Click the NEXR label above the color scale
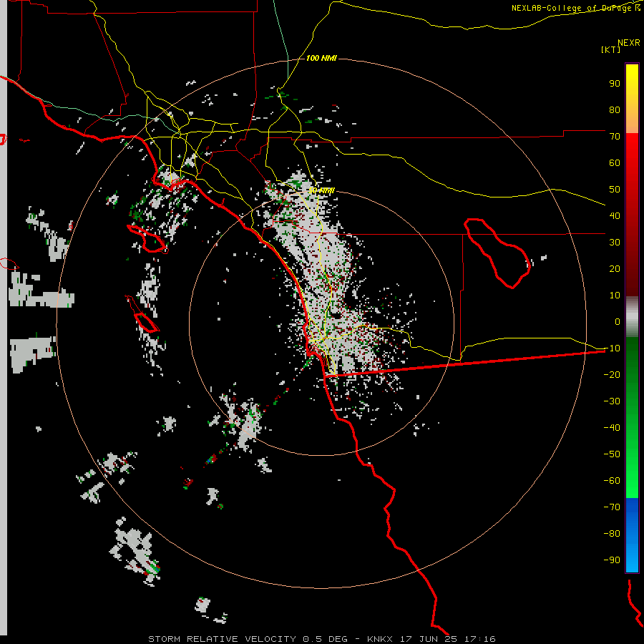 pos(629,43)
